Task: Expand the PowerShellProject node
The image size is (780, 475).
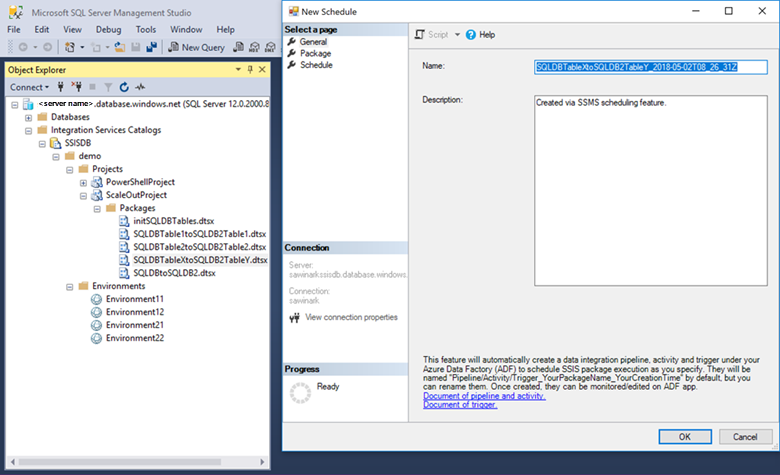Action: (83, 183)
